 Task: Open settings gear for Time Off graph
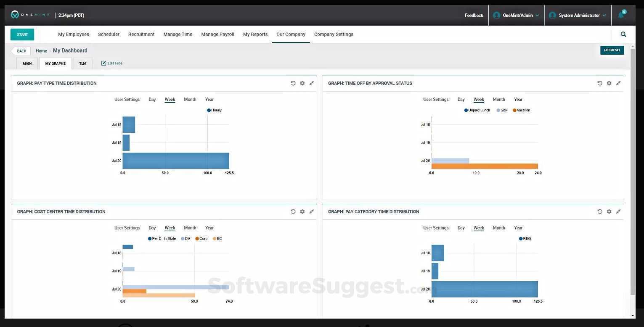[x=609, y=83]
